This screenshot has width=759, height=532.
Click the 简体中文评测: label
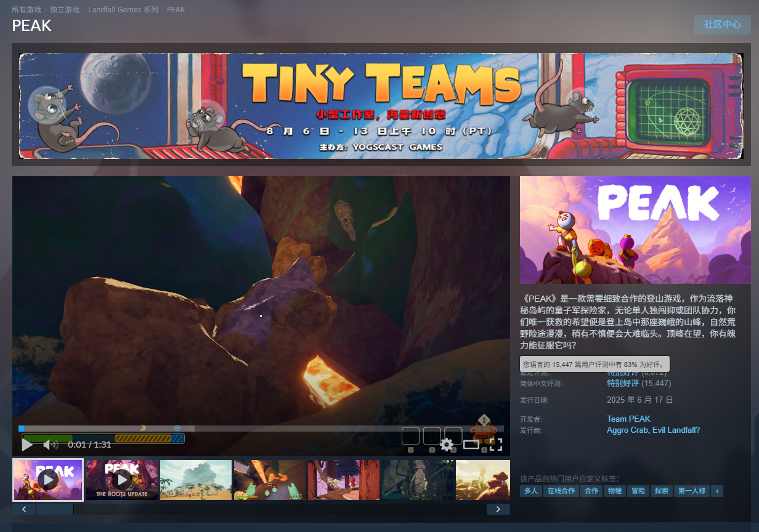pos(542,384)
